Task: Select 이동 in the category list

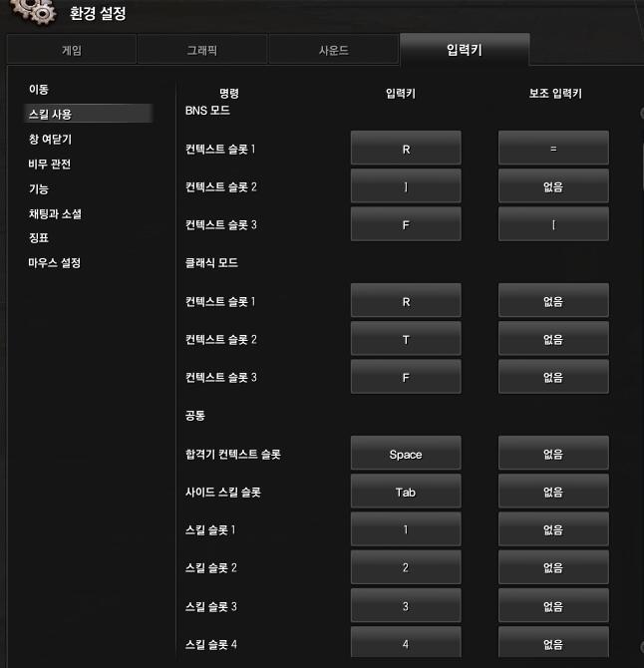Action: tap(39, 90)
